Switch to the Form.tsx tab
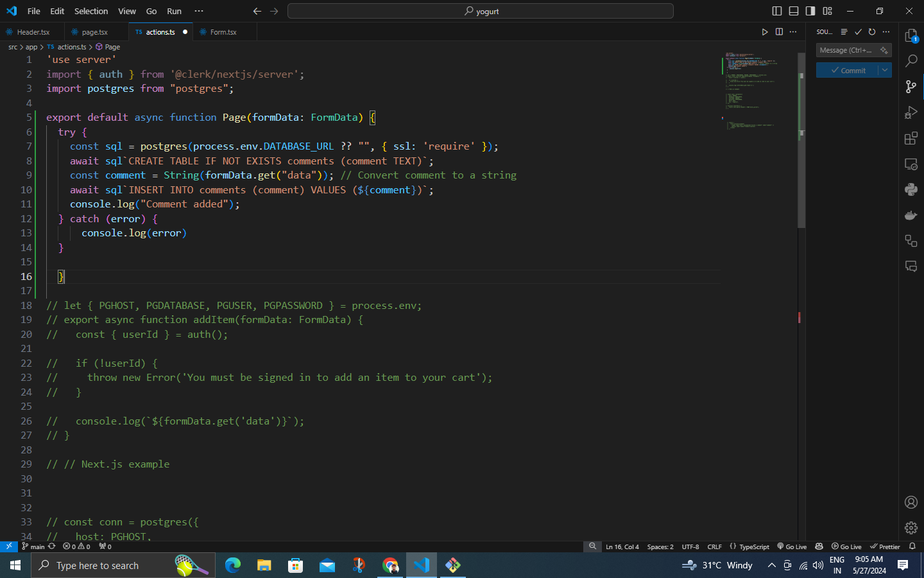Image resolution: width=924 pixels, height=578 pixels. tap(223, 32)
